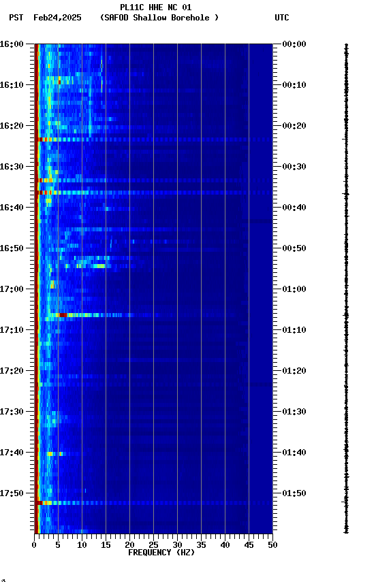
Task: Click the 16:50 PST time label
Action: pos(12,248)
